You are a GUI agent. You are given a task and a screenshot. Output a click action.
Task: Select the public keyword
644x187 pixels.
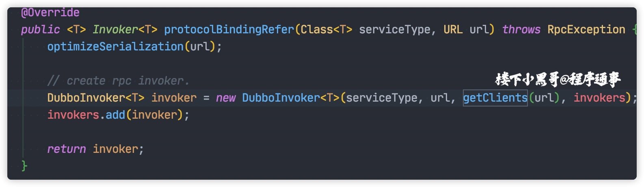tap(41, 30)
